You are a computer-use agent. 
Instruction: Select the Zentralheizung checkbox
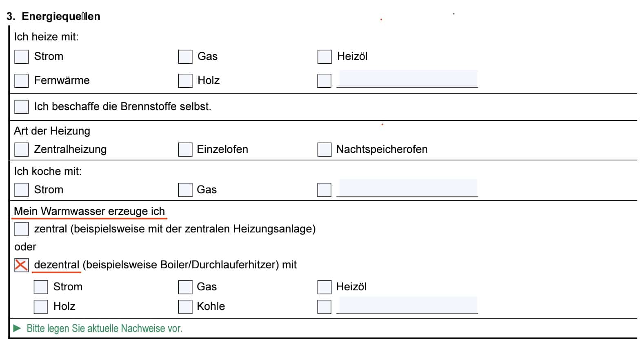[21, 149]
